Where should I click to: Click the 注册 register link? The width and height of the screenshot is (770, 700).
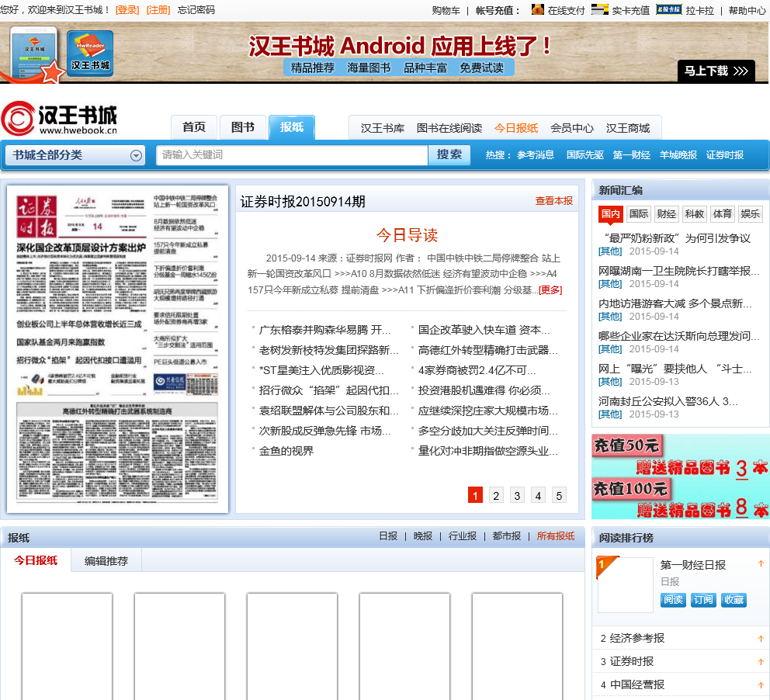pos(158,10)
